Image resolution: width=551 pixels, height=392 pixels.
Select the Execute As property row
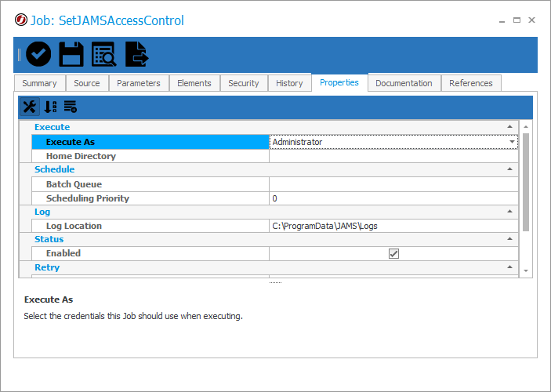[275, 142]
